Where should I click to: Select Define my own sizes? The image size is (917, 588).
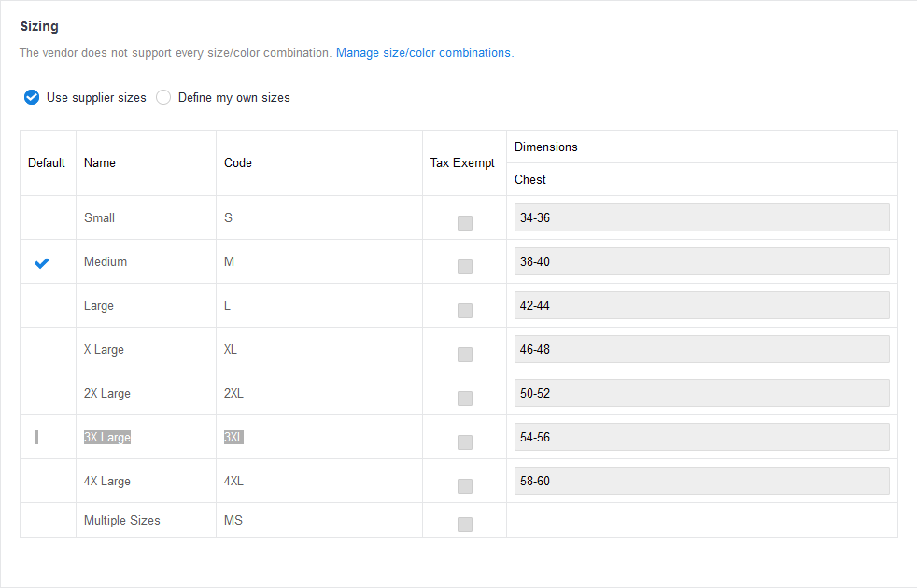coord(163,96)
